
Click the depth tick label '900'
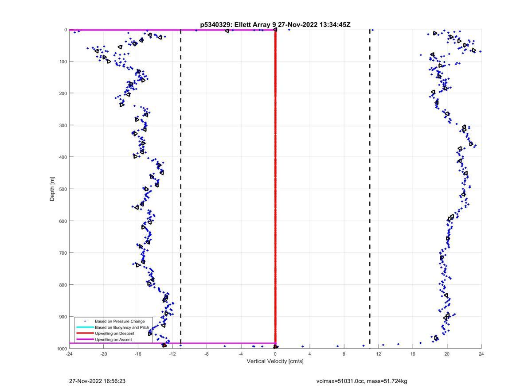pyautogui.click(x=63, y=317)
